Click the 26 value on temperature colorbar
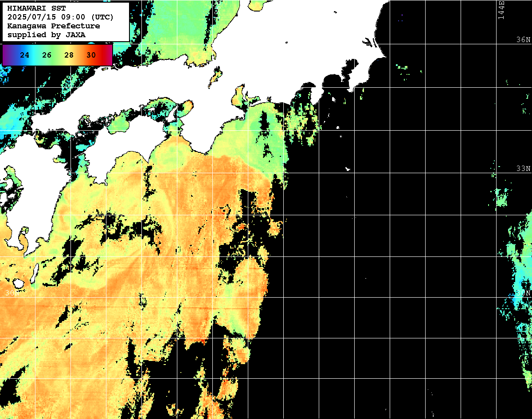Viewport: 532px width, 419px height. 47,55
